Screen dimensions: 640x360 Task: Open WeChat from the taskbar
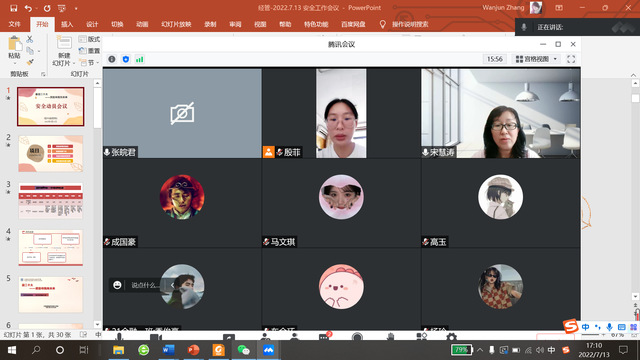tap(243, 350)
